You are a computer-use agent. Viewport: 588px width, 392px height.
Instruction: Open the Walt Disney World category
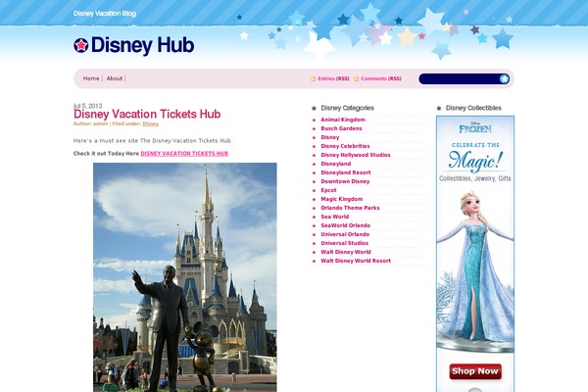coord(346,252)
